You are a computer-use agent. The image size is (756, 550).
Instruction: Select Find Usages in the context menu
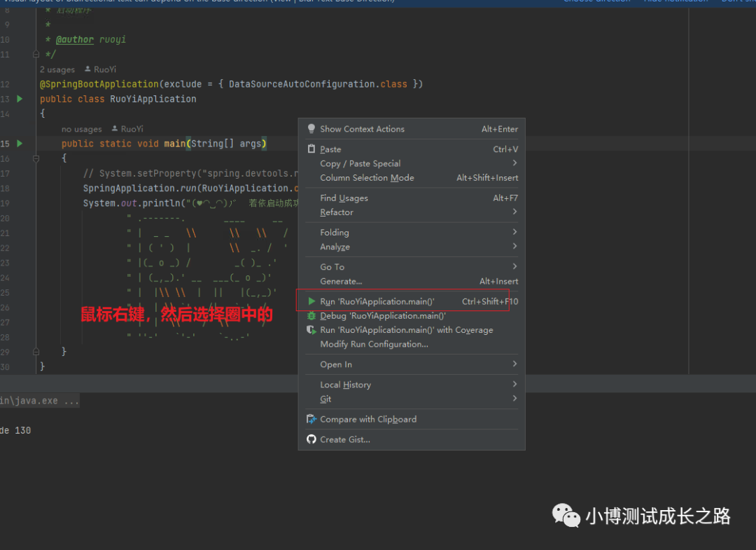[x=412, y=198]
